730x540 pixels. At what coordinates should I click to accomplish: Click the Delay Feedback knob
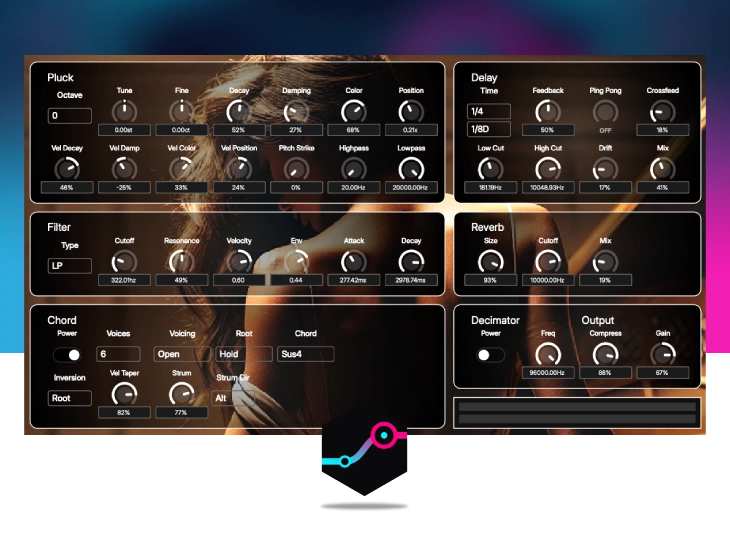click(548, 112)
